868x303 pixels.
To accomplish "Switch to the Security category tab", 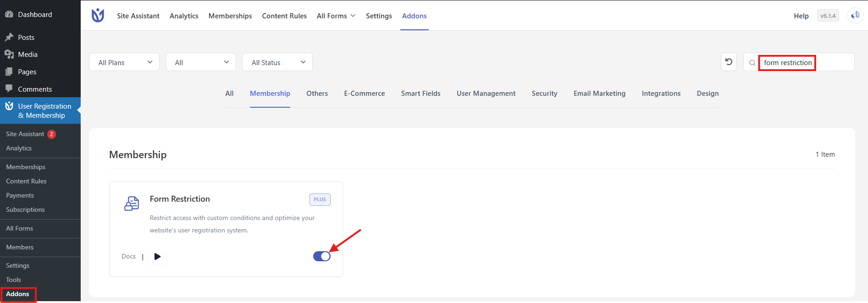I will (x=545, y=94).
